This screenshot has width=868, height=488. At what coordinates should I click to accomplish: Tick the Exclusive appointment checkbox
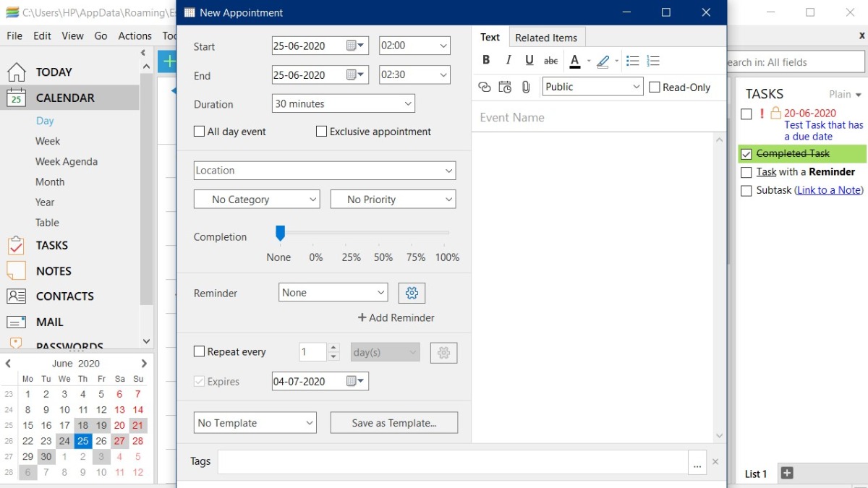pos(321,132)
